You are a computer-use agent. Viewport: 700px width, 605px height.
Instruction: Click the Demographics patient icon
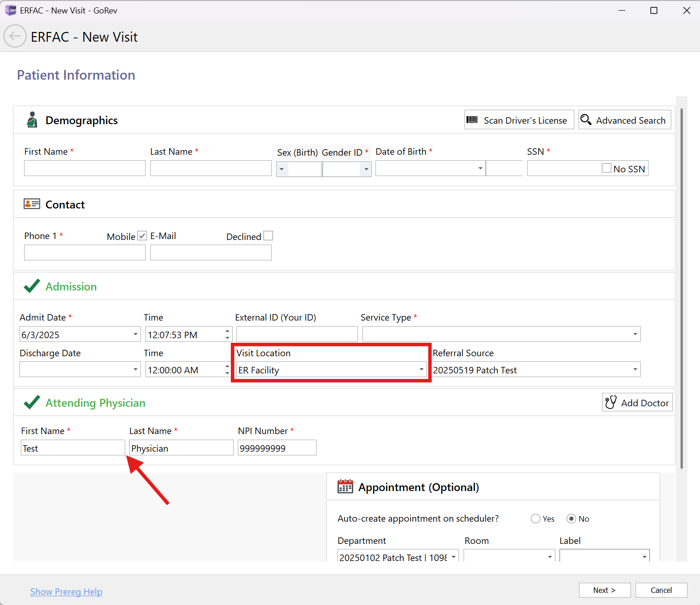click(32, 120)
